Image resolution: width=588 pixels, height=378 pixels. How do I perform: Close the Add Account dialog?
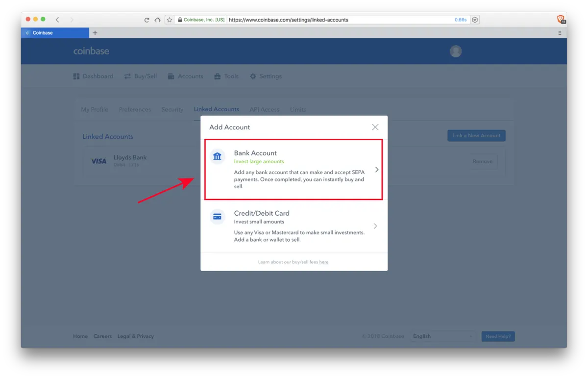coord(375,127)
